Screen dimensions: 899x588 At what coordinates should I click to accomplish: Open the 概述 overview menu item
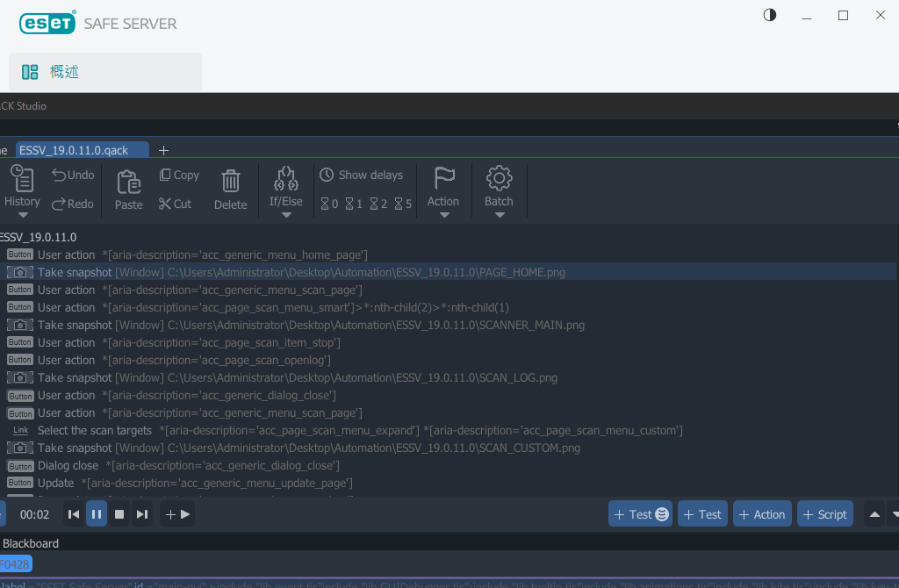point(105,72)
